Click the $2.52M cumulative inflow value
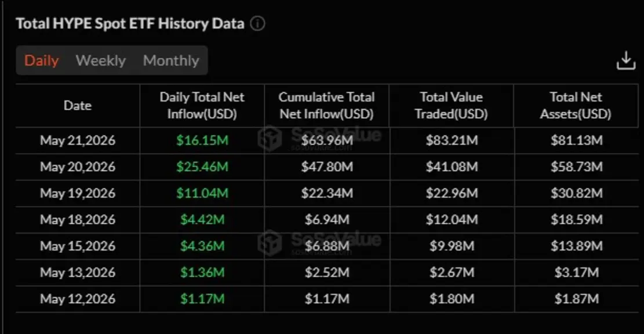This screenshot has width=644, height=334. [327, 273]
